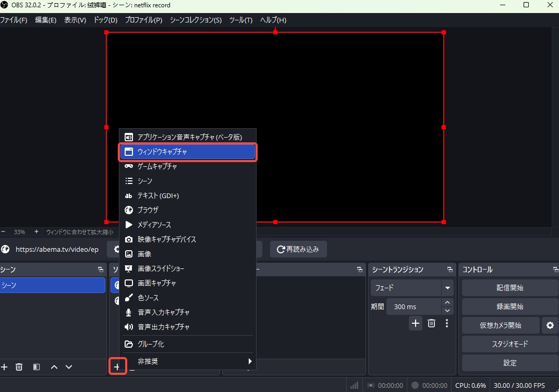Image resolution: width=559 pixels, height=392 pixels.
Task: Remove the current transition using the trash icon
Action: pos(431,323)
